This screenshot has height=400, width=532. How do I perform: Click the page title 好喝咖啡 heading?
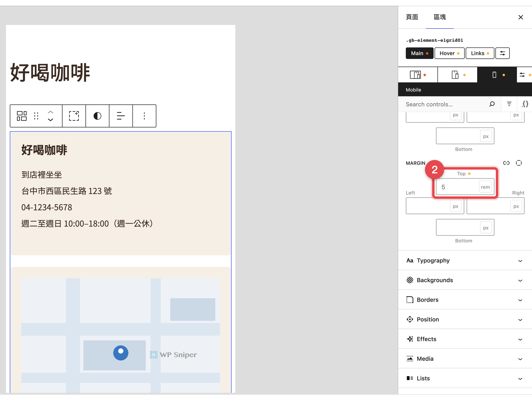(x=50, y=72)
